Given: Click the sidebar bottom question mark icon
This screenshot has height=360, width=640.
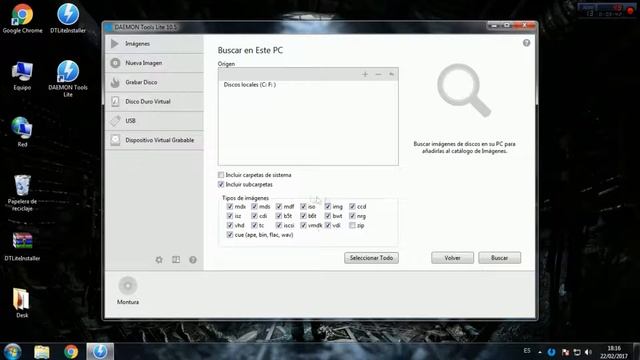Looking at the screenshot, I should click(193, 260).
